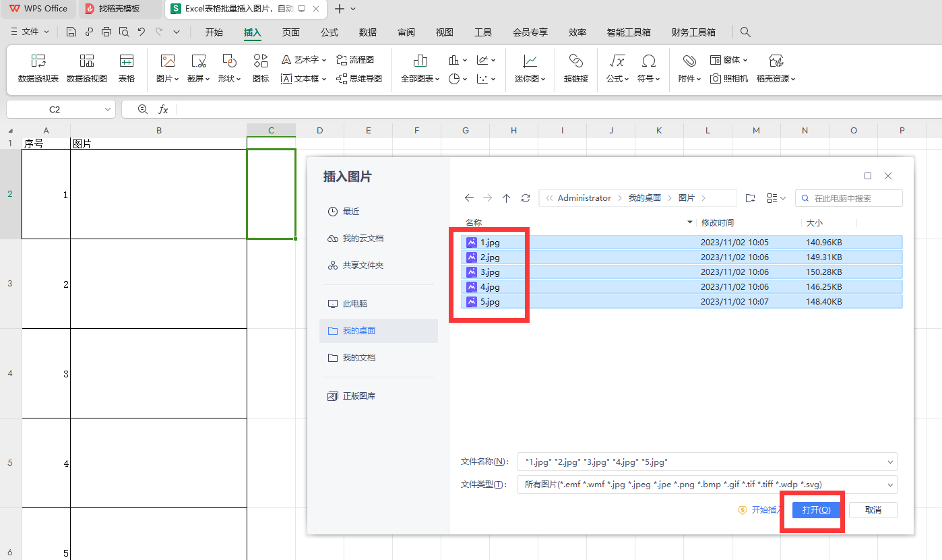Refresh the picture folder view
This screenshot has height=560, width=942.
click(x=525, y=197)
